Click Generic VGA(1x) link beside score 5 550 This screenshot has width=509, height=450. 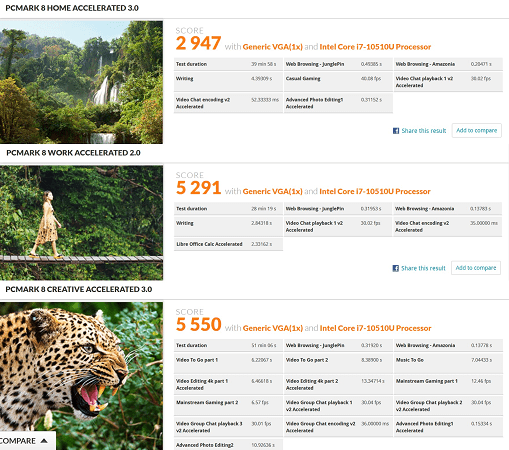tap(273, 328)
